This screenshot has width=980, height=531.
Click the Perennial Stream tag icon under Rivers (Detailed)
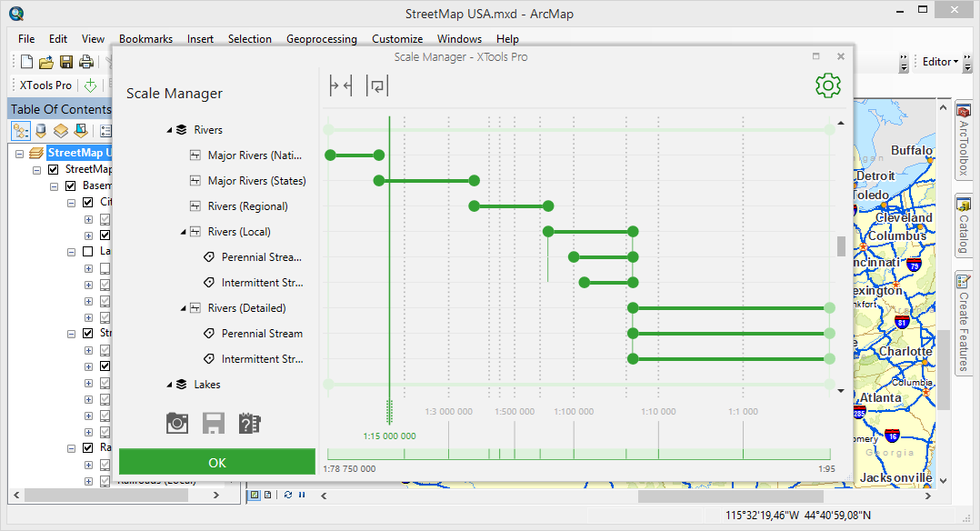[209, 334]
